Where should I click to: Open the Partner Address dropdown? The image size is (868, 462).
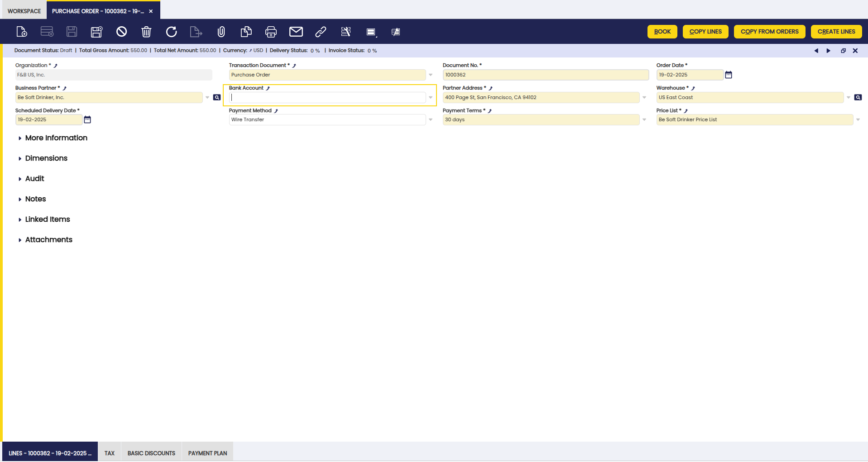point(644,98)
